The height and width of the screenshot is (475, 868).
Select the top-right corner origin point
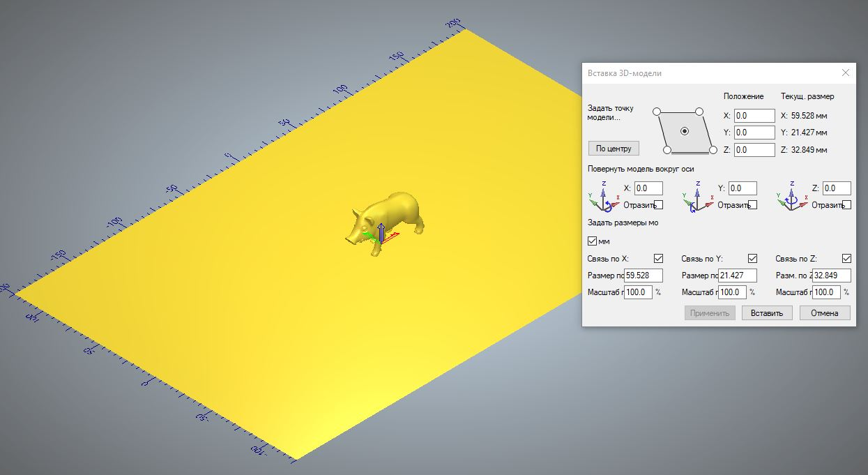700,112
